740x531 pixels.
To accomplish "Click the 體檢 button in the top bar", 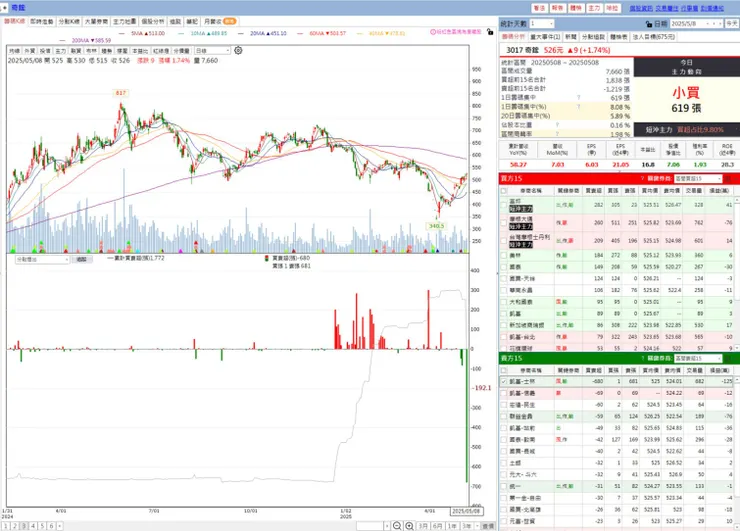I will 576,8.
